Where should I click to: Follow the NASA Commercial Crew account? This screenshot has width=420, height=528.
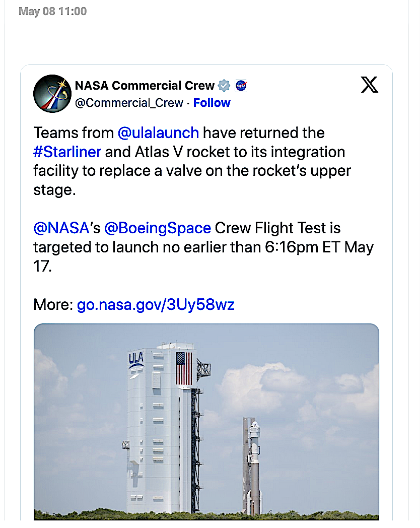[x=212, y=102]
